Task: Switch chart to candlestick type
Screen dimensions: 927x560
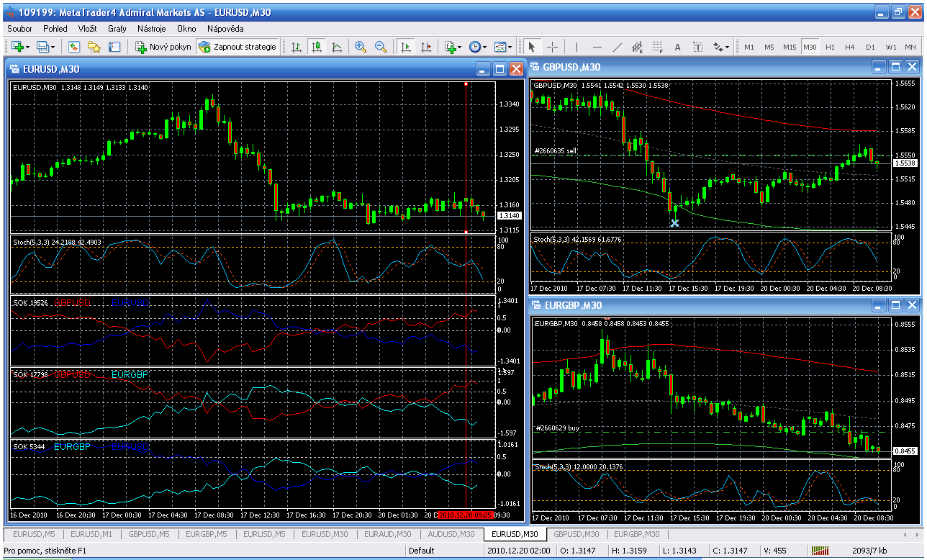Action: (x=317, y=47)
